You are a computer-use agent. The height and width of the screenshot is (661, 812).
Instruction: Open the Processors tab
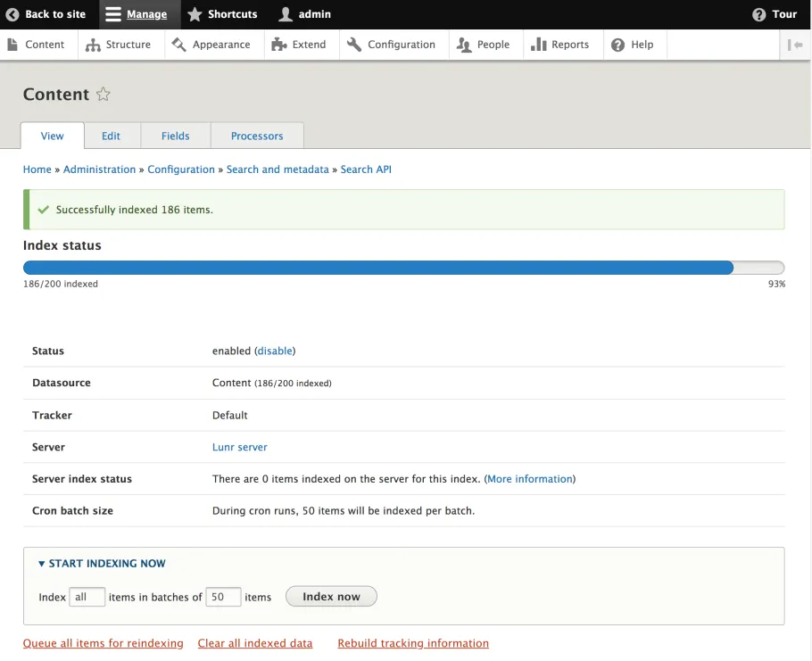click(257, 136)
